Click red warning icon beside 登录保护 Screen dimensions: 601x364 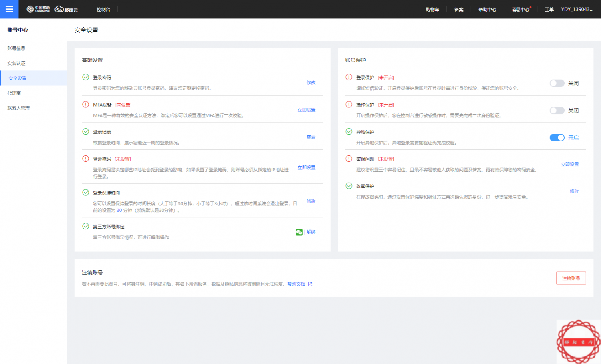tap(349, 77)
